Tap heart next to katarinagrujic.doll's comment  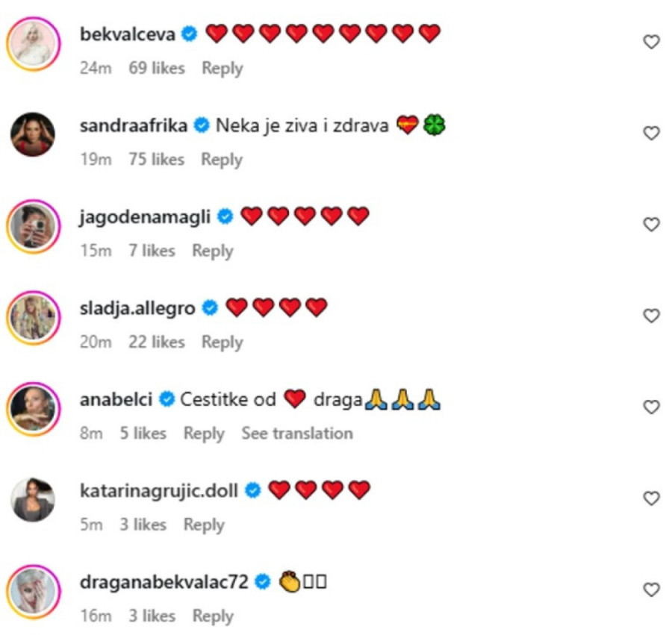[651, 498]
